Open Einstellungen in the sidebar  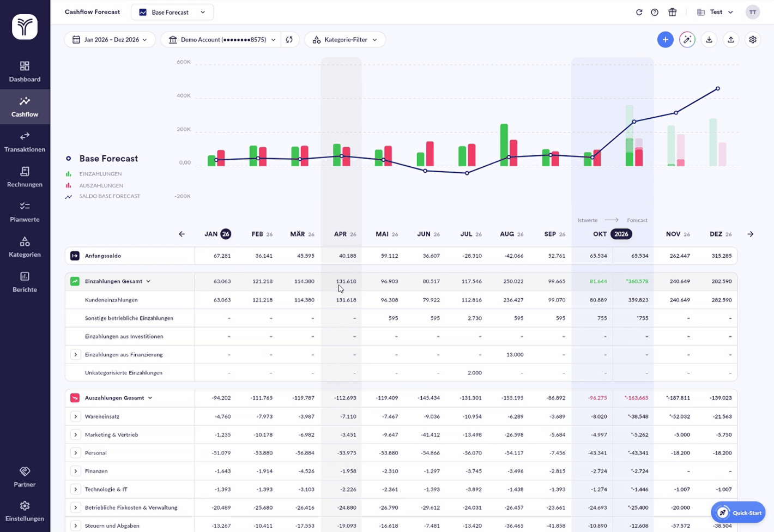25,511
